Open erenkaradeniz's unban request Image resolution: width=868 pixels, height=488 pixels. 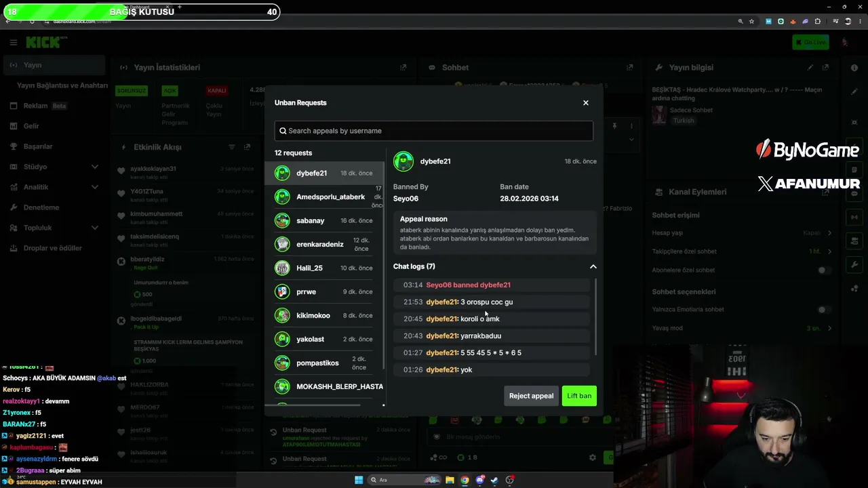click(324, 244)
